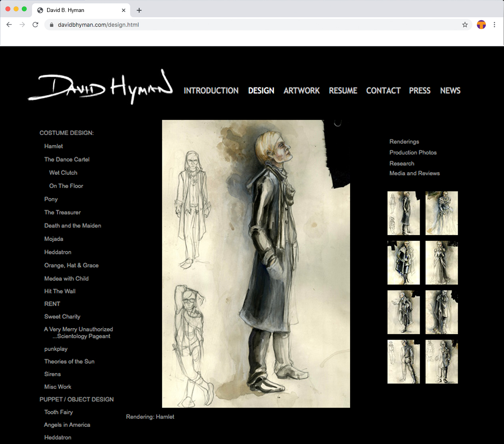Select Hamlet from the costume design list
Viewport: 504px width, 444px height.
coord(53,146)
